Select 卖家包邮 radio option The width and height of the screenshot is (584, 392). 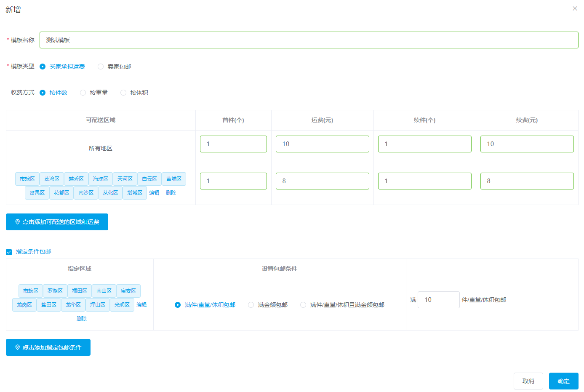click(x=101, y=67)
